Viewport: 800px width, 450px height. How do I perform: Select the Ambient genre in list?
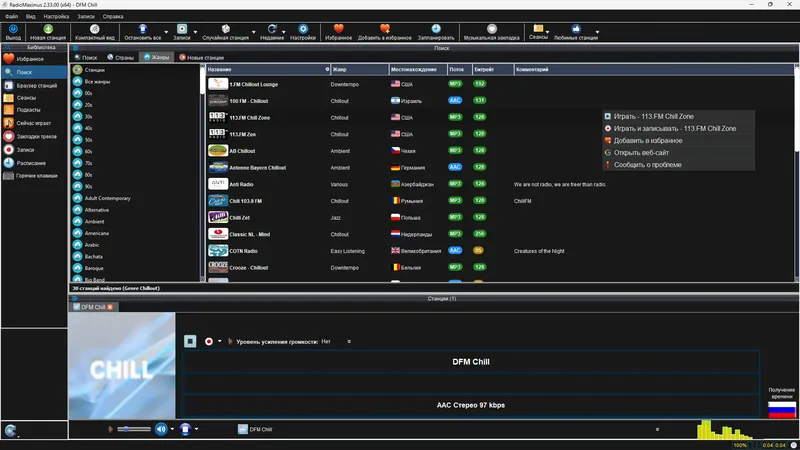click(x=94, y=221)
